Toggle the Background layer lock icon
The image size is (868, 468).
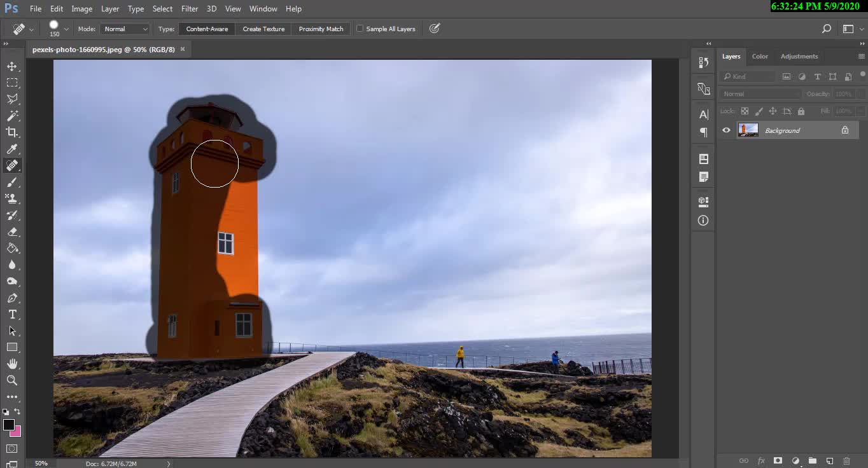pyautogui.click(x=845, y=130)
